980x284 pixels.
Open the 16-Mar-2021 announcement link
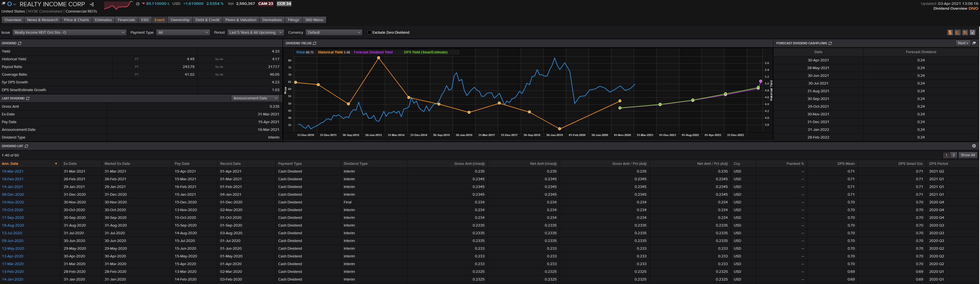13,172
